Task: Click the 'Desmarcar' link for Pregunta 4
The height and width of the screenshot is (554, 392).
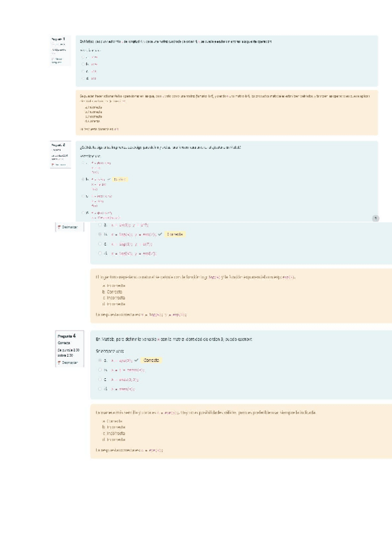Action: coord(71,361)
